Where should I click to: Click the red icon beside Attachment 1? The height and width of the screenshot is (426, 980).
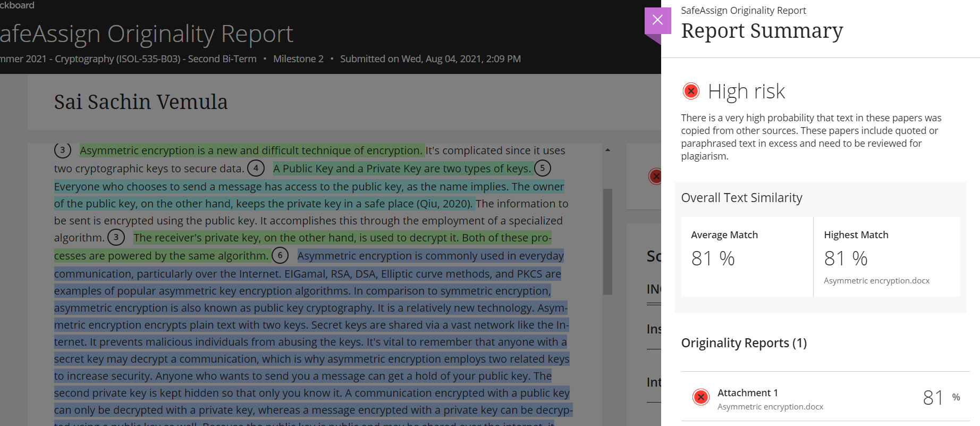click(x=701, y=397)
